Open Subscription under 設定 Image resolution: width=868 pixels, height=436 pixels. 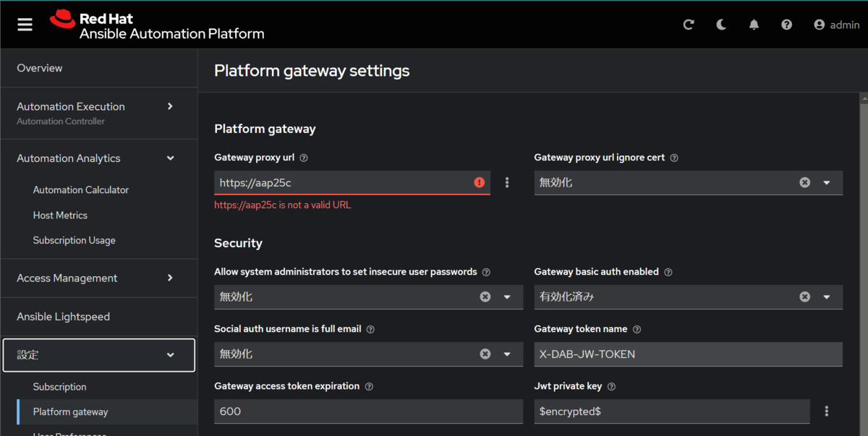[x=60, y=387]
